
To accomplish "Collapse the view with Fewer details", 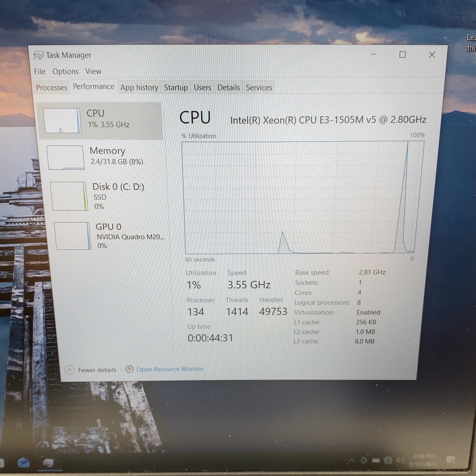I will (x=91, y=370).
